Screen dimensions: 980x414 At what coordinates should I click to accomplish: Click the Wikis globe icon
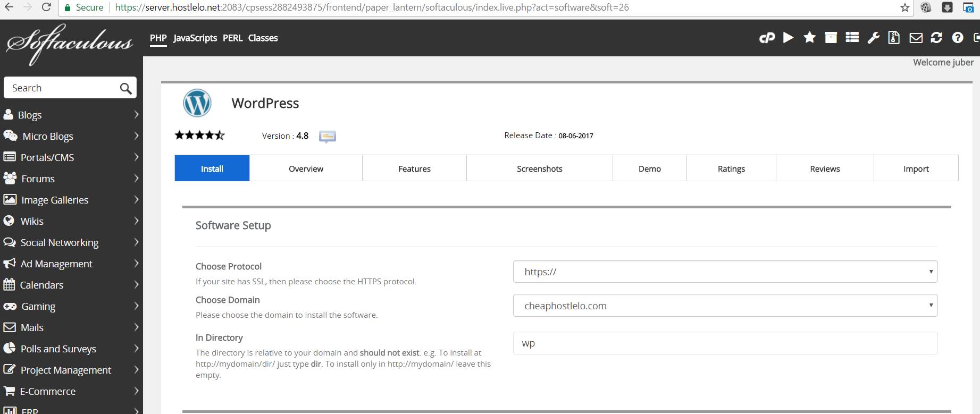(x=9, y=221)
